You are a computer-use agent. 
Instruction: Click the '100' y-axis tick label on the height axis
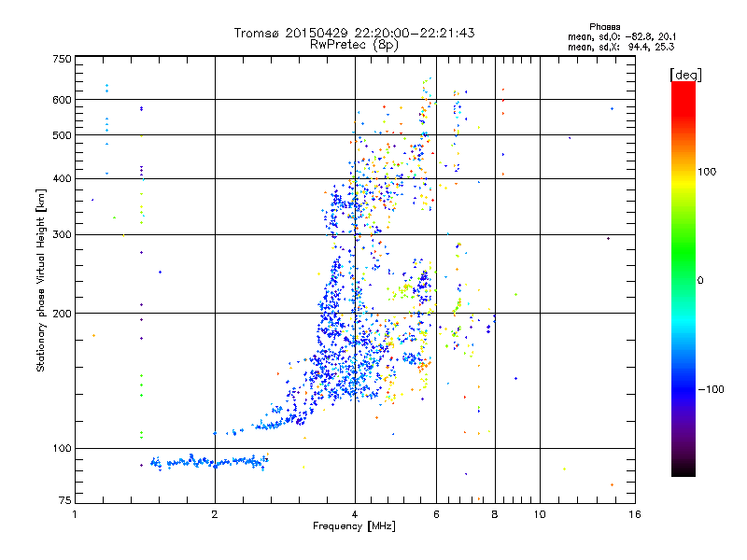click(62, 448)
